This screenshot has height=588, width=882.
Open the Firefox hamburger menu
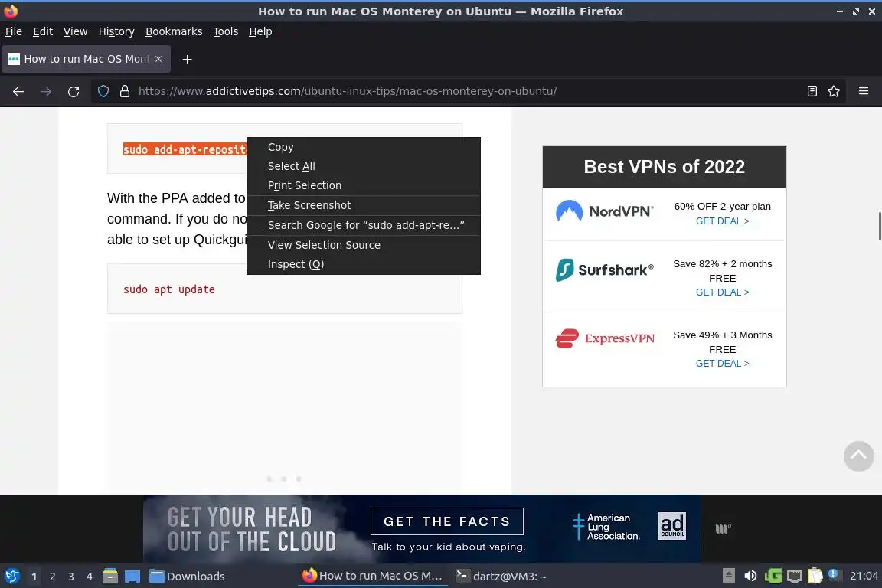[x=864, y=91]
